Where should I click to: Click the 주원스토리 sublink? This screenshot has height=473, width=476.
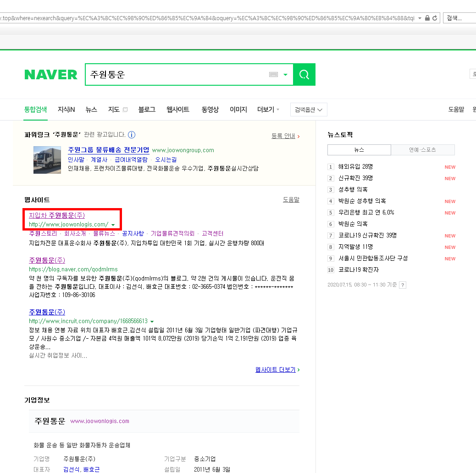click(x=43, y=234)
